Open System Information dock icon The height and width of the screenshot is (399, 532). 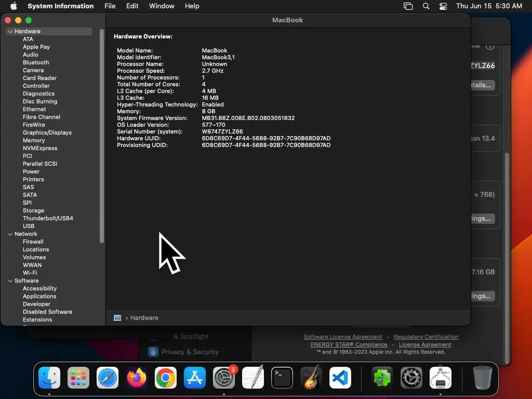click(441, 378)
